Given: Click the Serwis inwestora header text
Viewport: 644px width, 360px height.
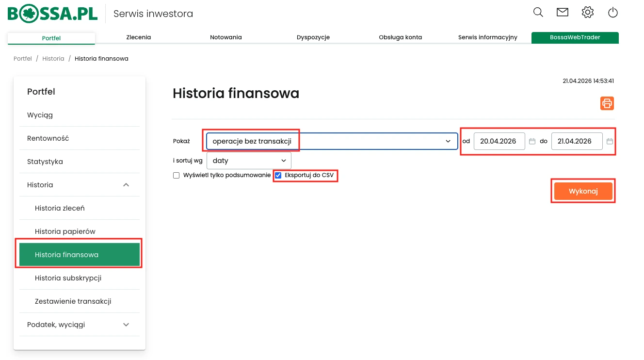Looking at the screenshot, I should 153,14.
